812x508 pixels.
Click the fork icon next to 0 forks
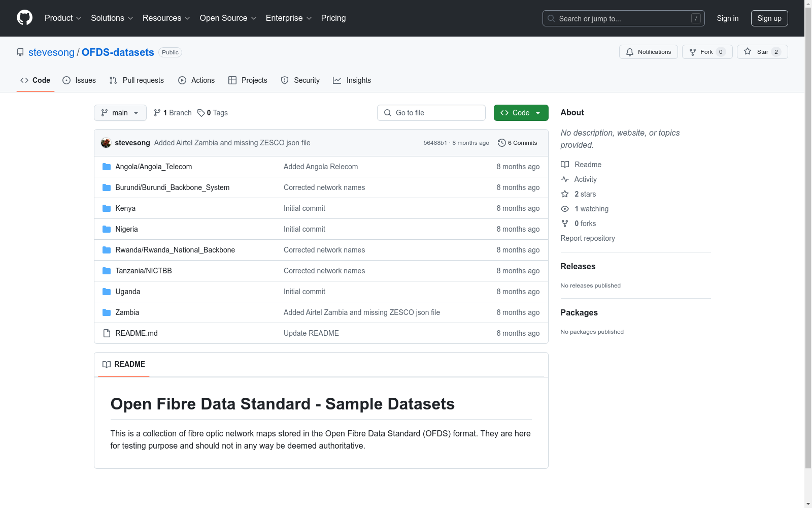[565, 224]
